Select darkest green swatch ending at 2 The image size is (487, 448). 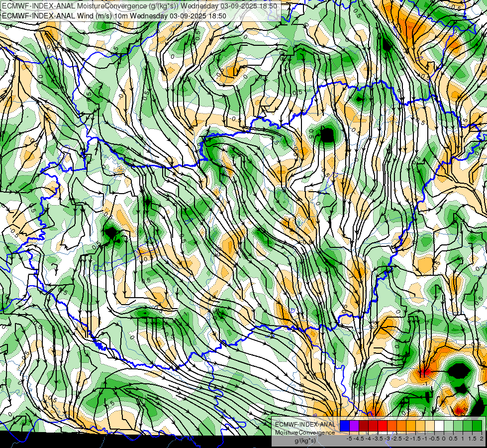click(477, 426)
